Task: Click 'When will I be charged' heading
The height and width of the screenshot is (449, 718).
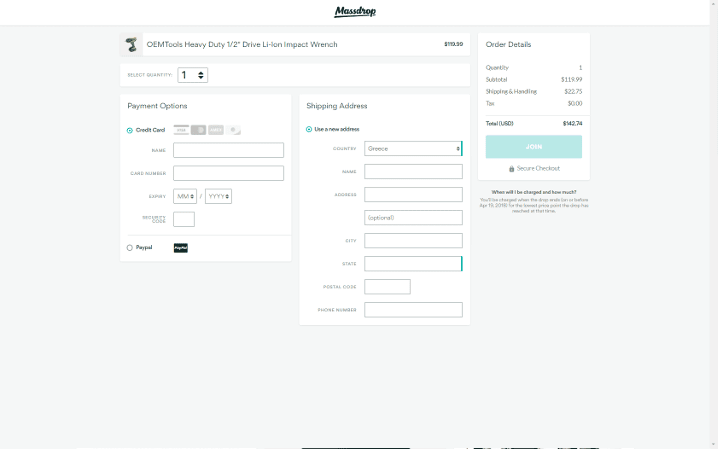Action: tap(534, 192)
